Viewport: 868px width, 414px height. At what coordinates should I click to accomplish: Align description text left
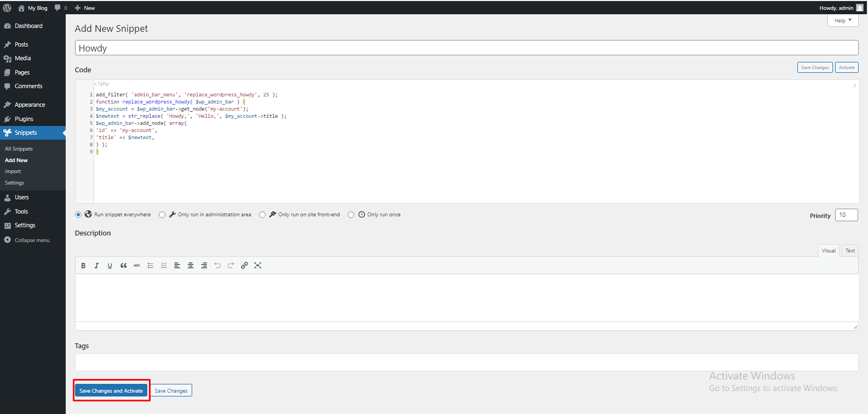[177, 266]
